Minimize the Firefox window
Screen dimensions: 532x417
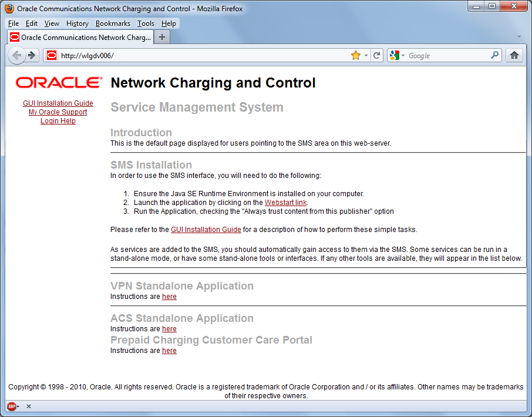[476, 6]
